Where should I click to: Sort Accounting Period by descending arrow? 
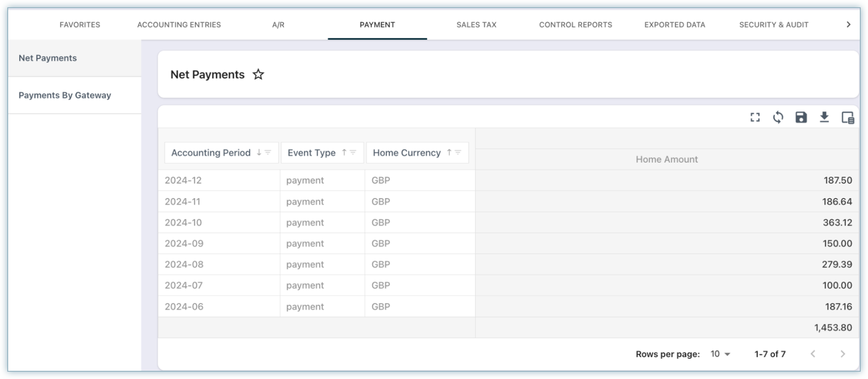(x=259, y=153)
